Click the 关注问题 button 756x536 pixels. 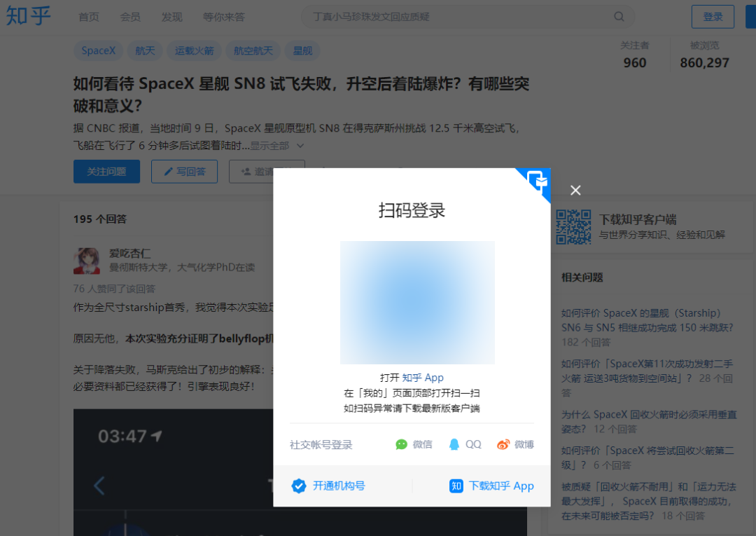click(106, 172)
